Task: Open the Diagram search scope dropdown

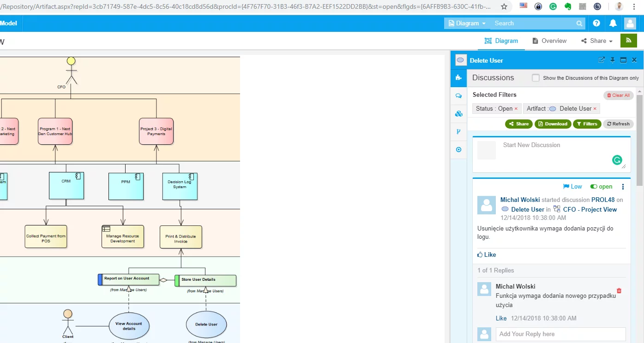Action: tap(467, 23)
